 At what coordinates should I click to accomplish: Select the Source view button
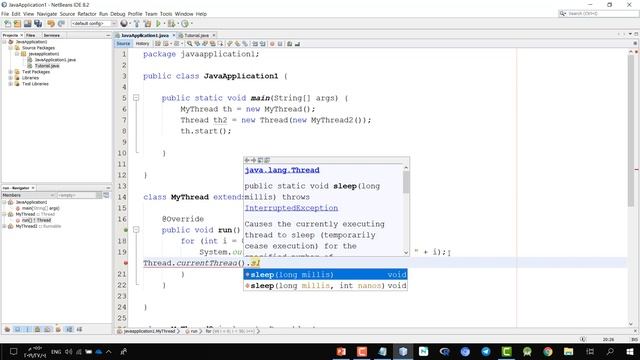(x=123, y=44)
